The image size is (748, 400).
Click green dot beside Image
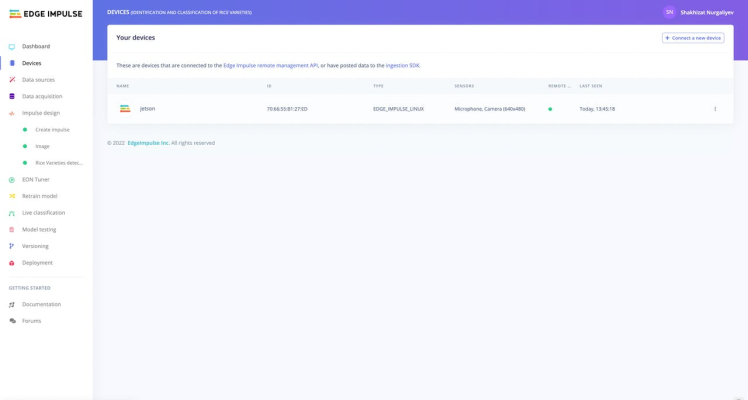coord(25,146)
